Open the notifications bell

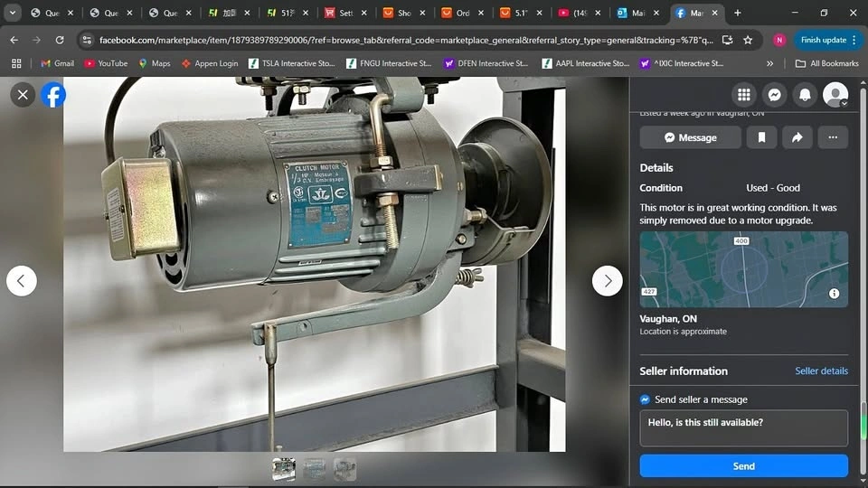pyautogui.click(x=805, y=95)
